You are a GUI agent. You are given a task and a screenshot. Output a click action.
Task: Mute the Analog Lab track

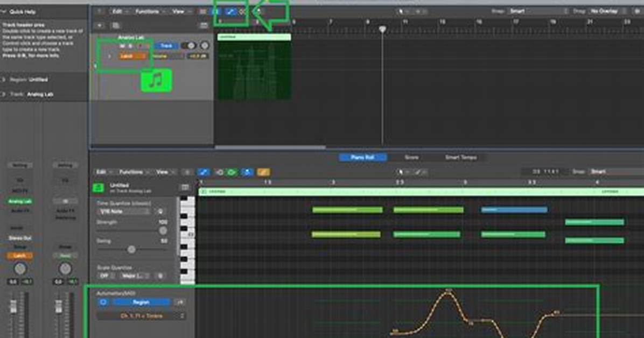pos(122,46)
